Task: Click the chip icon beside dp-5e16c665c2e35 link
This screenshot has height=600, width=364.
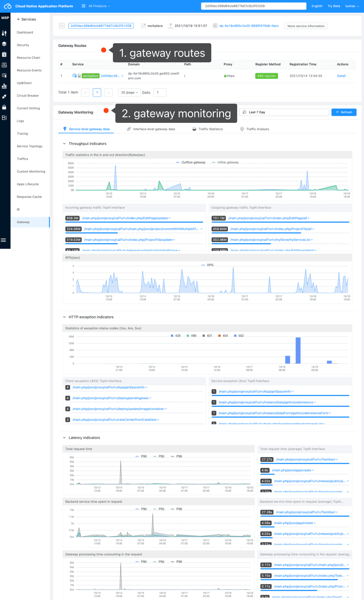Action: pyautogui.click(x=215, y=26)
